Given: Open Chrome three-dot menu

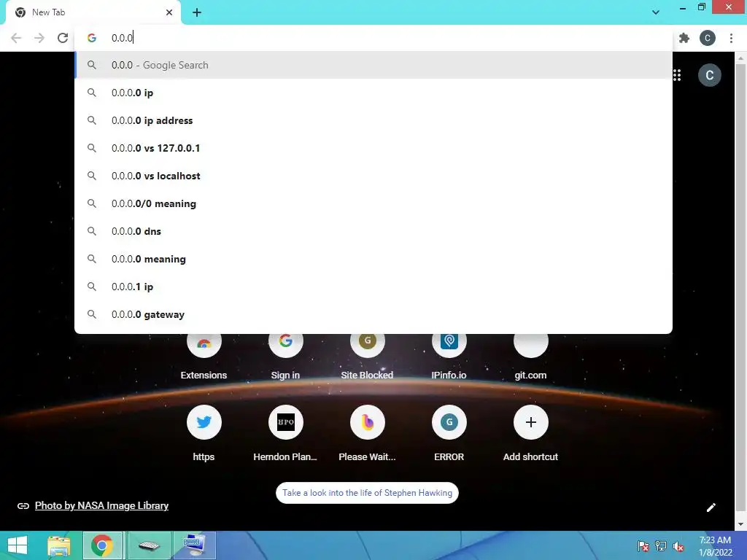Looking at the screenshot, I should tap(731, 38).
